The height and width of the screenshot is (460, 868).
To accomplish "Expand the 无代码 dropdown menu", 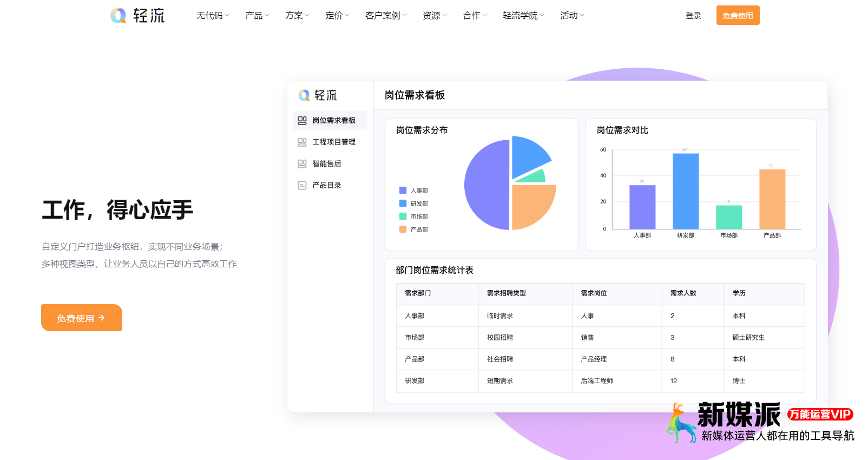I will pos(213,16).
